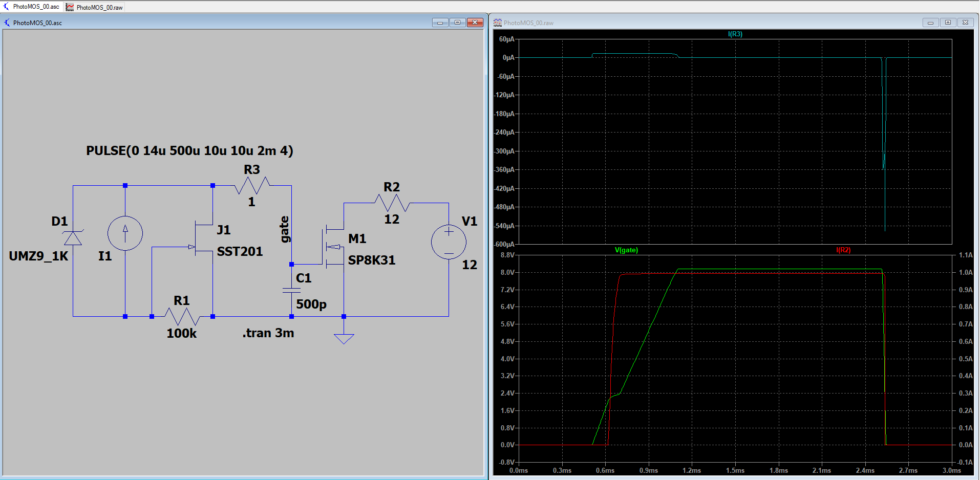Maximize the PhotoMOS_00.asc schematic window

tap(457, 23)
